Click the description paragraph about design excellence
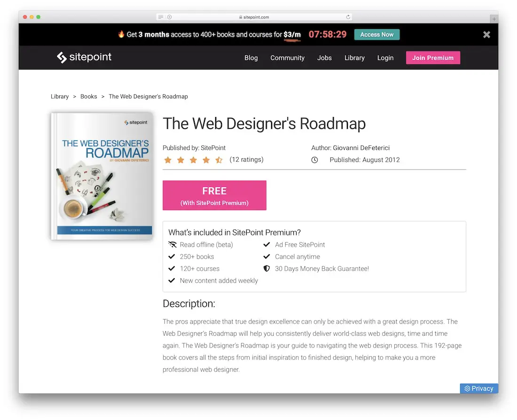This screenshot has height=420, width=517. pyautogui.click(x=312, y=345)
